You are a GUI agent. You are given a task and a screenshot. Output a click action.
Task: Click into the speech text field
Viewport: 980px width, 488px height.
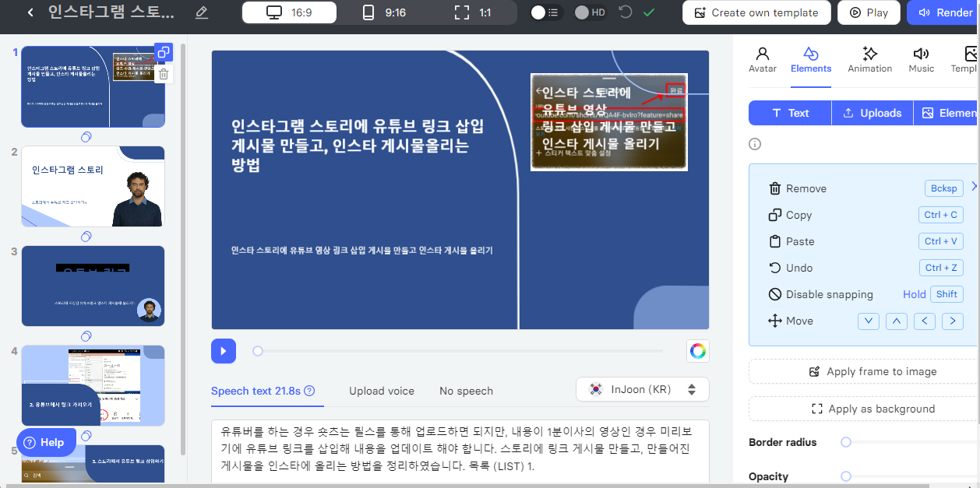(x=460, y=453)
